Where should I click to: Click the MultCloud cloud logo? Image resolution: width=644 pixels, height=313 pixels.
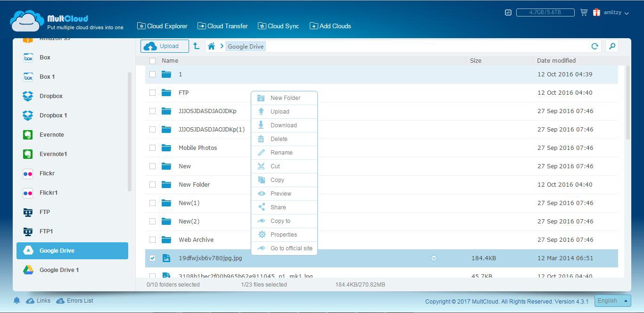(27, 21)
